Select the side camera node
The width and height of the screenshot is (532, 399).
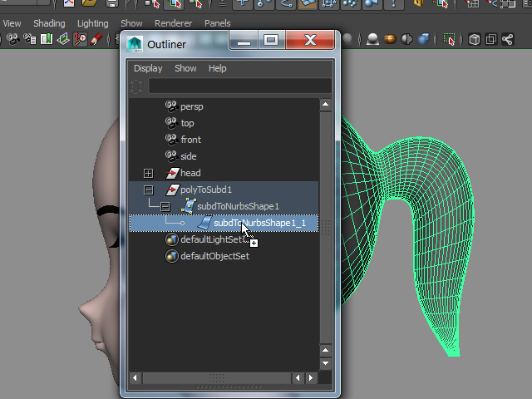click(x=188, y=156)
